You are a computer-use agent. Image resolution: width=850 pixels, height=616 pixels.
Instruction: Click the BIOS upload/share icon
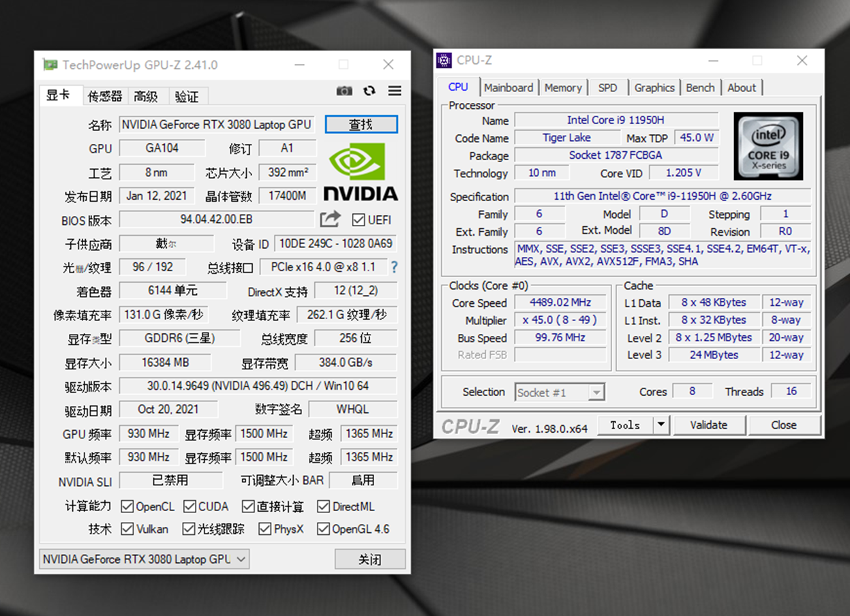pos(330,219)
